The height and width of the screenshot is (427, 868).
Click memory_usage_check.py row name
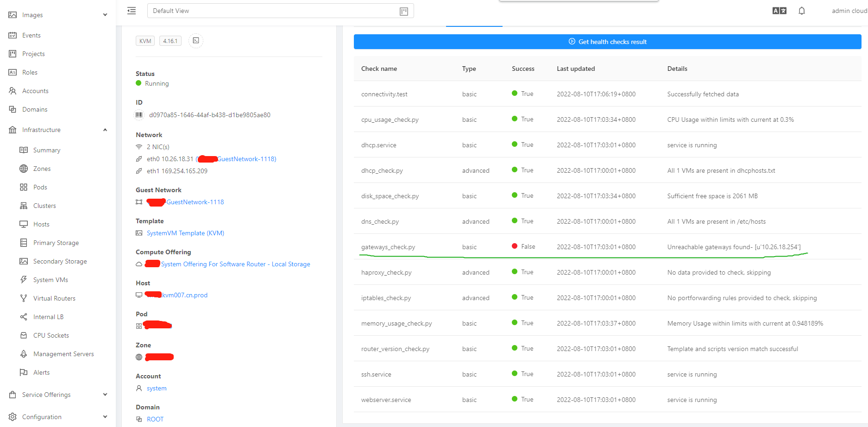coord(396,323)
